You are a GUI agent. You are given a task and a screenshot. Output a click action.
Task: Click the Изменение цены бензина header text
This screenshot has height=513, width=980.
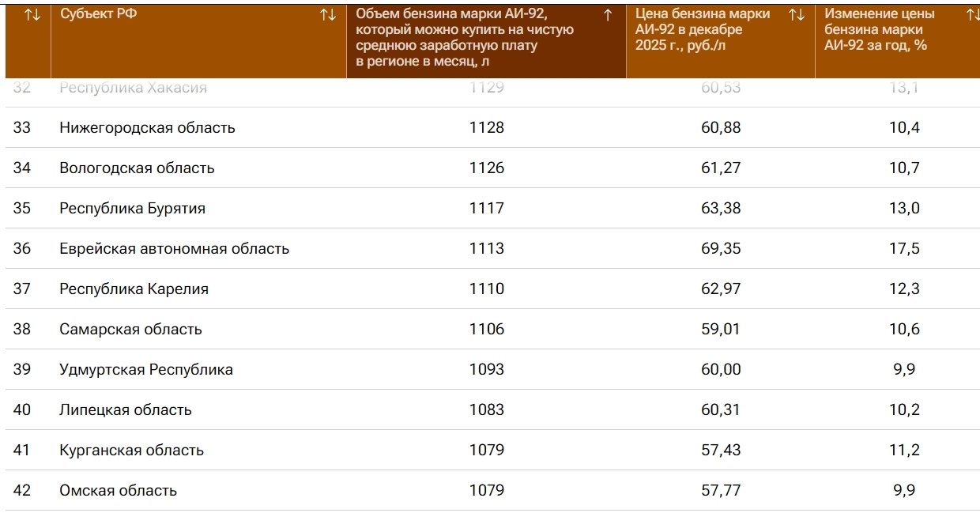[879, 30]
